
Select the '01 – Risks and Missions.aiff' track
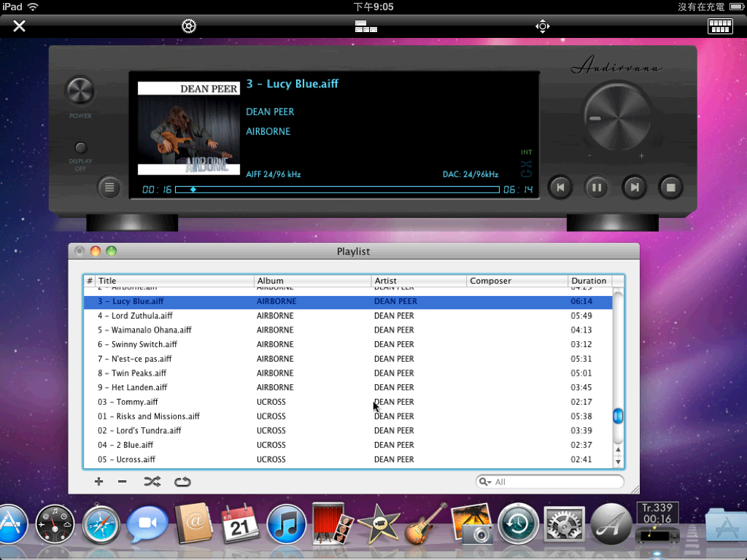[x=348, y=416]
